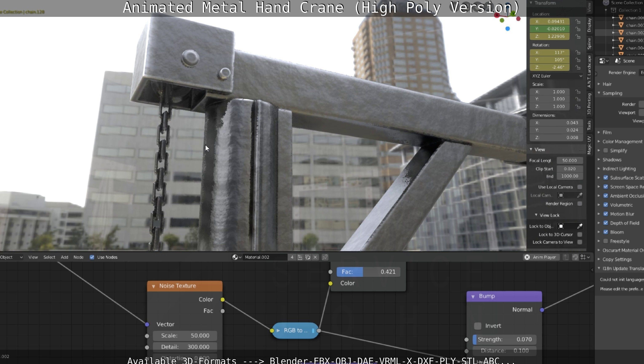Lock the Scale Y transform
Image resolution: width=644 pixels, height=364 pixels.
(x=578, y=99)
